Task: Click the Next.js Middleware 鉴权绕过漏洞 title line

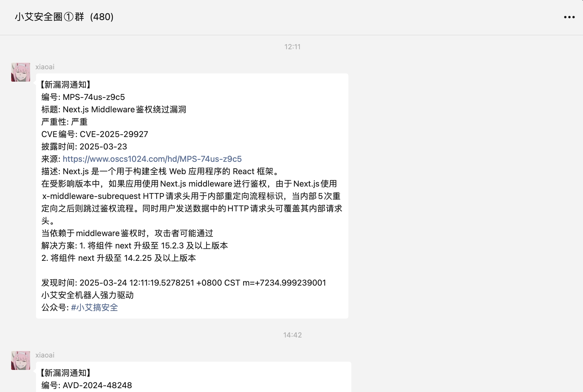Action: 114,109
